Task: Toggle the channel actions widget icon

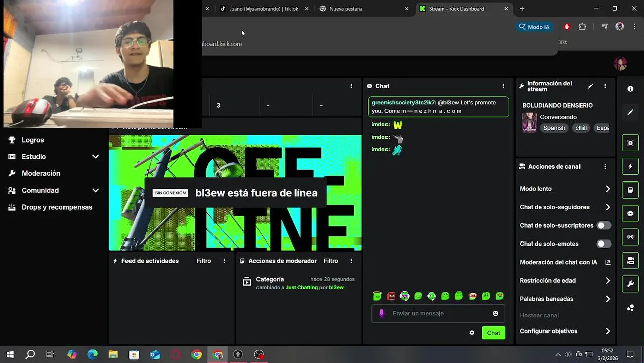Action: pyautogui.click(x=630, y=261)
